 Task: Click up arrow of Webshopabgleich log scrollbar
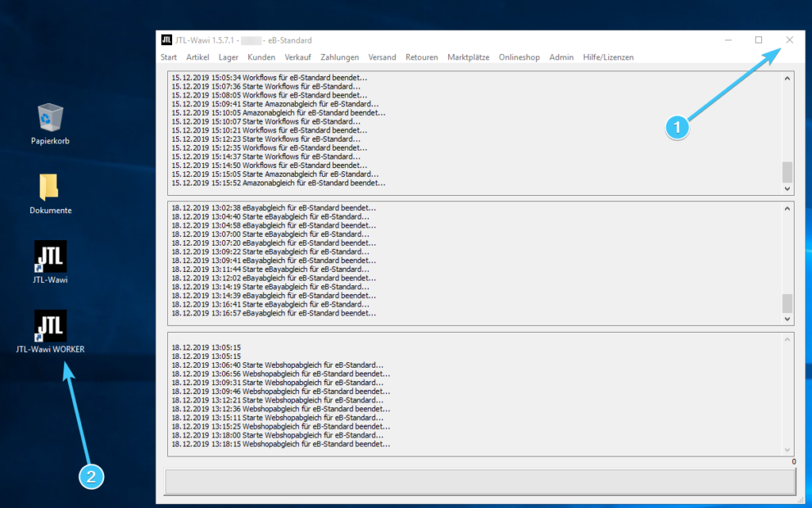click(787, 340)
